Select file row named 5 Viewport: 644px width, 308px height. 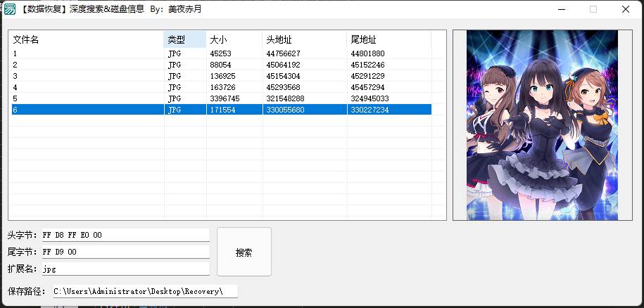222,99
